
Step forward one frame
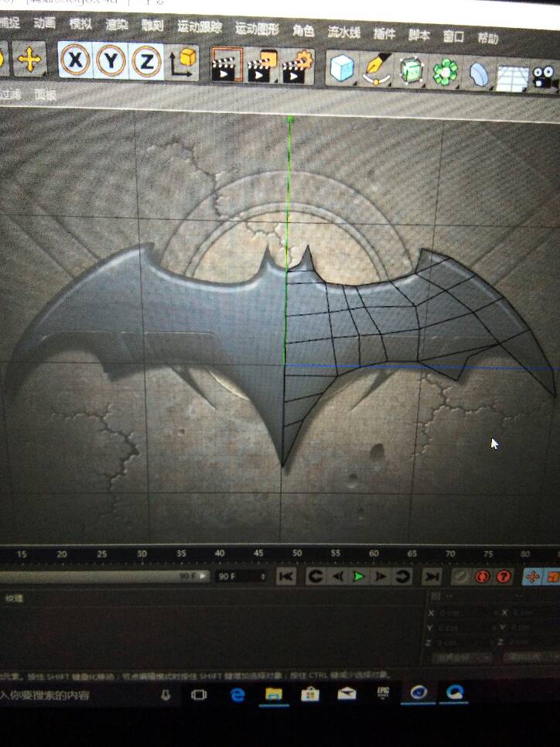click(381, 577)
